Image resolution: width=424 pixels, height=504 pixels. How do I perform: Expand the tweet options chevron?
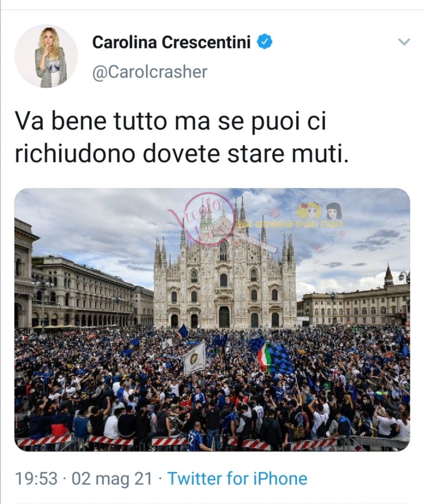coord(404,42)
